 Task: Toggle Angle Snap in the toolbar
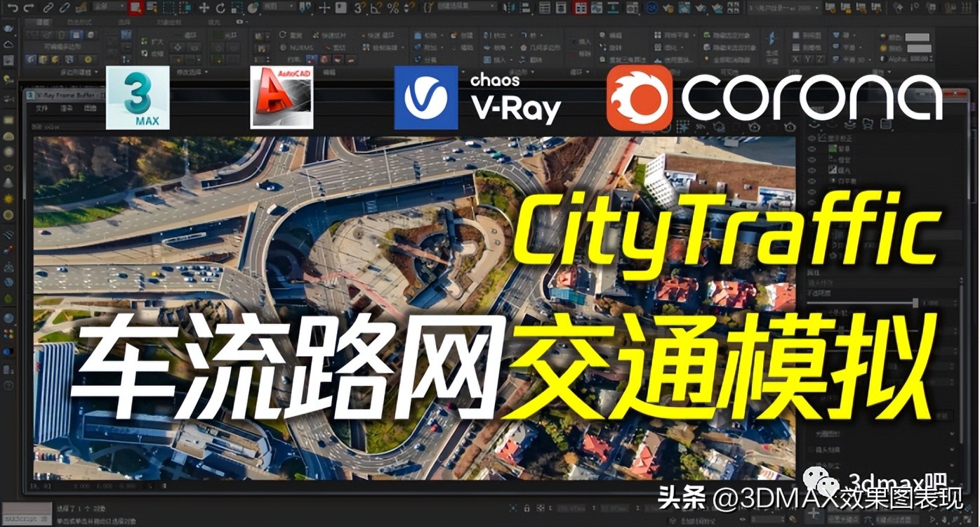(376, 7)
